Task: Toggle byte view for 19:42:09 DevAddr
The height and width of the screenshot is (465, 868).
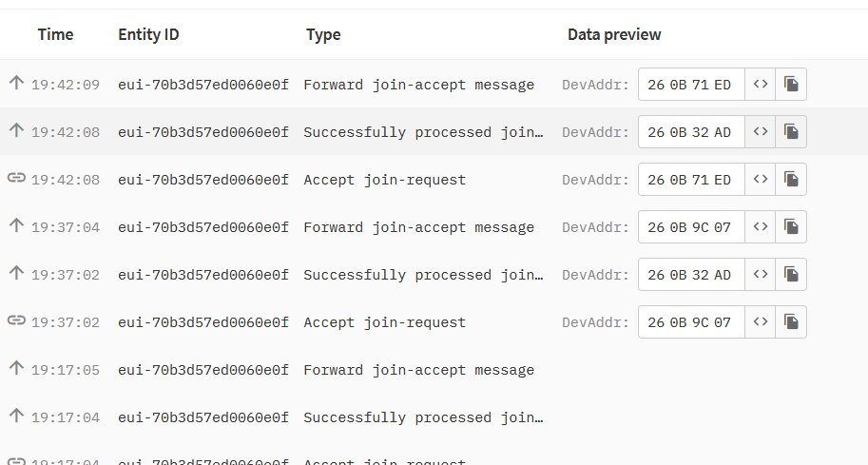Action: [760, 84]
